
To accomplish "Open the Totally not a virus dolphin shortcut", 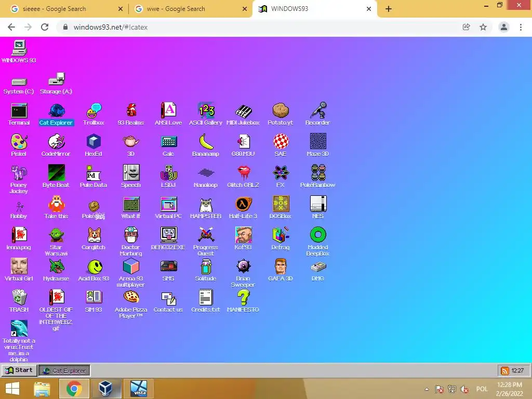I will point(19,341).
